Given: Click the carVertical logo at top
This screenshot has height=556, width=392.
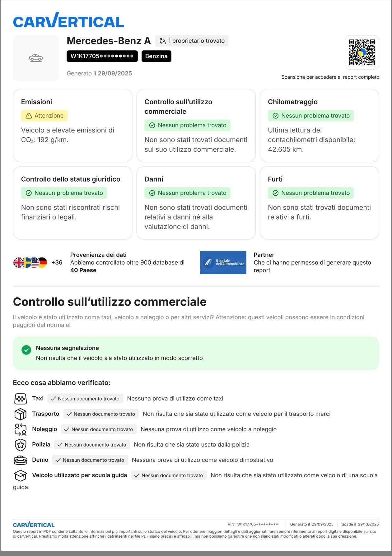Looking at the screenshot, I should [x=68, y=21].
